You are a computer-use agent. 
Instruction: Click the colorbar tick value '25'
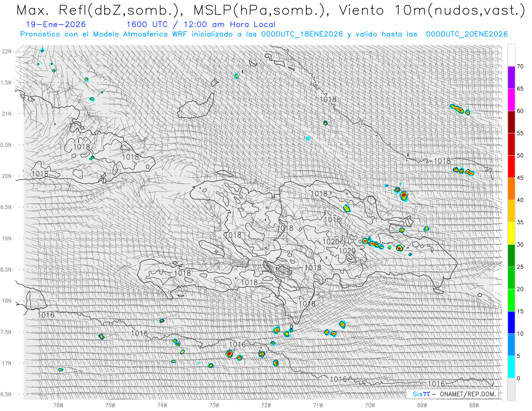(x=520, y=267)
